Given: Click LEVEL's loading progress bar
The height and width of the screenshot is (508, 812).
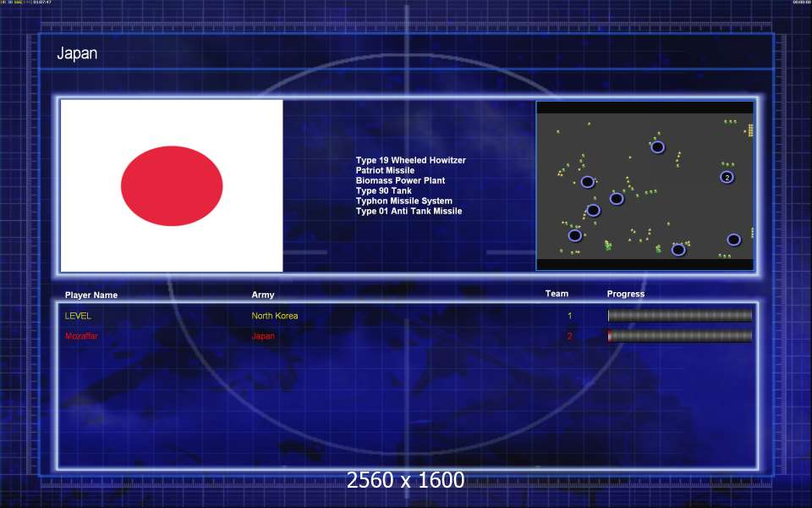Looking at the screenshot, I should [680, 316].
